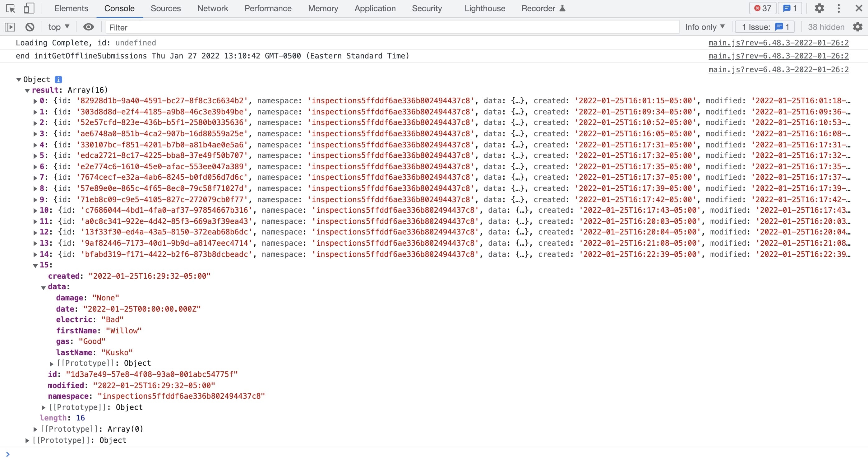The height and width of the screenshot is (464, 868).
Task: Click the date "2022-01-25T00:00:00.000Z" value
Action: point(142,309)
